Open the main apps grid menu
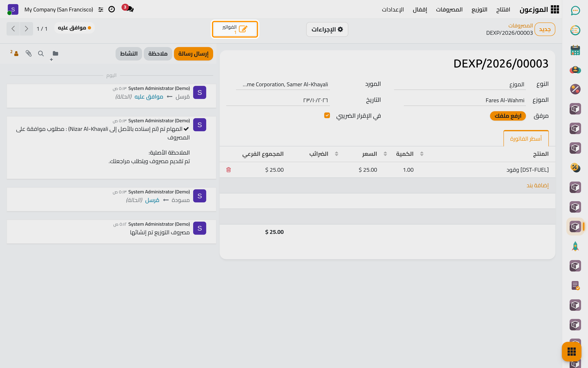Image resolution: width=588 pixels, height=368 pixels. pos(555,10)
